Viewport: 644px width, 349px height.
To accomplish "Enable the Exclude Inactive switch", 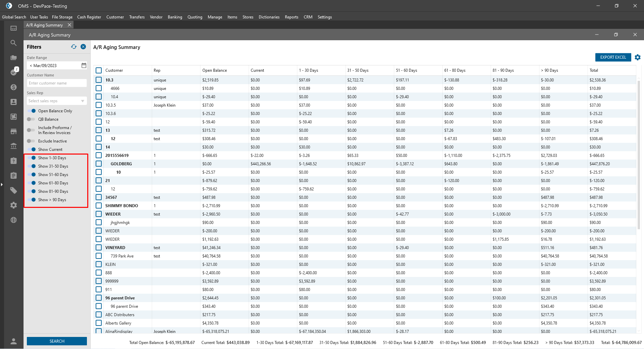I will [x=31, y=141].
